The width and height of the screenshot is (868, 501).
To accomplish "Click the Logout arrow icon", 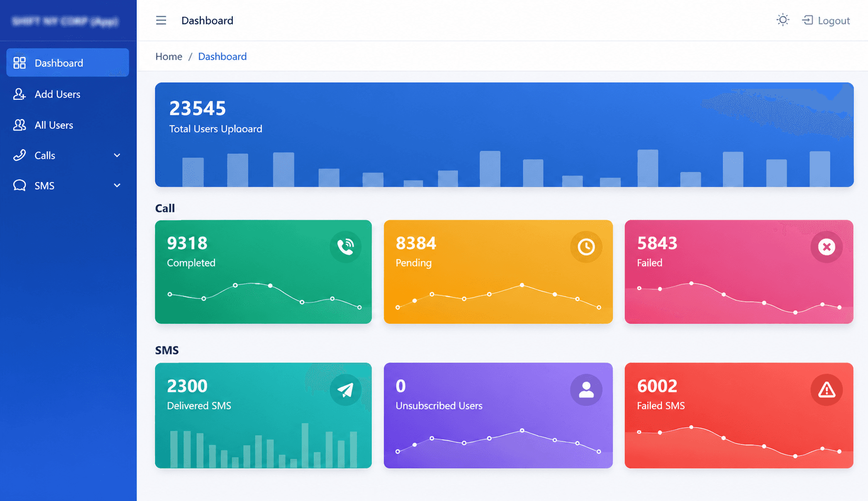I will click(x=808, y=20).
